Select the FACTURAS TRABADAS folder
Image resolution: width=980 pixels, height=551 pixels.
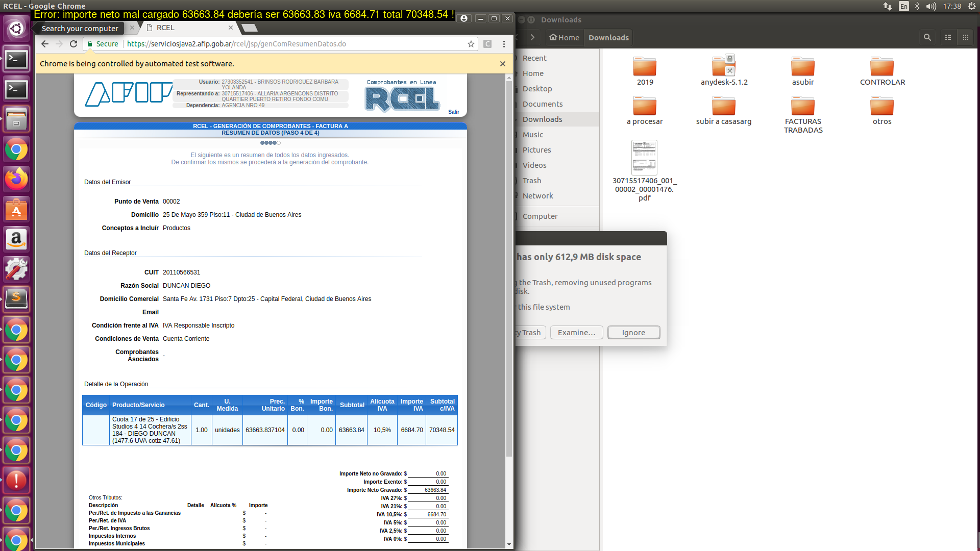[x=803, y=115]
